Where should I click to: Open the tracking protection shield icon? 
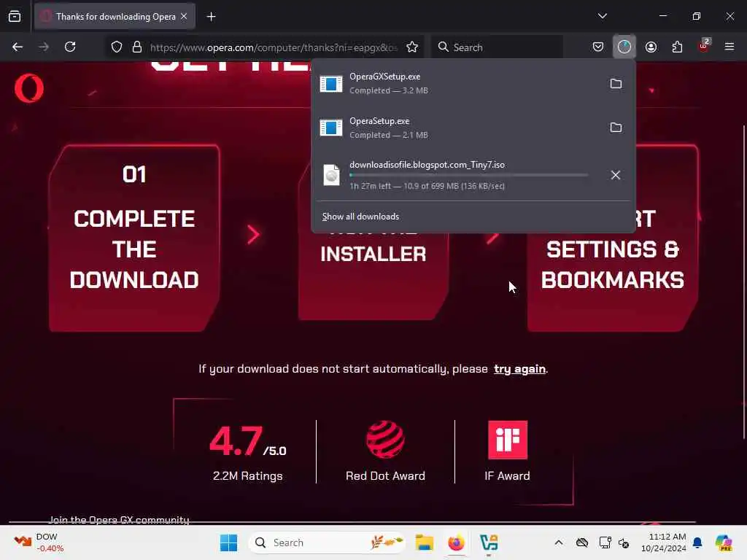pyautogui.click(x=117, y=47)
